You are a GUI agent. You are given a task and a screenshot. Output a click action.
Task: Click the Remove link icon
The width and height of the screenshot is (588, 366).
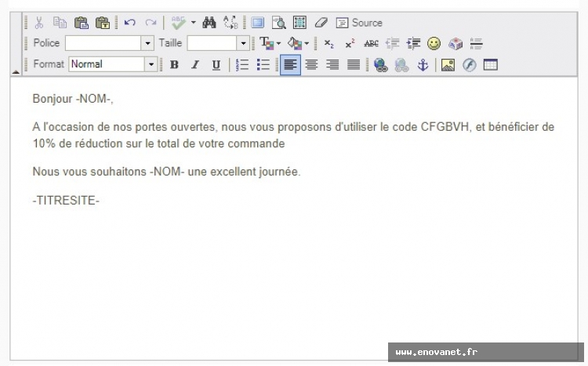tap(401, 65)
